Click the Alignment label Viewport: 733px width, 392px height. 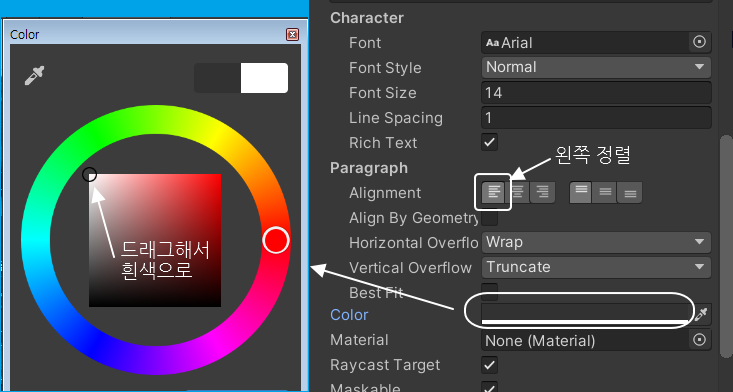tap(385, 193)
